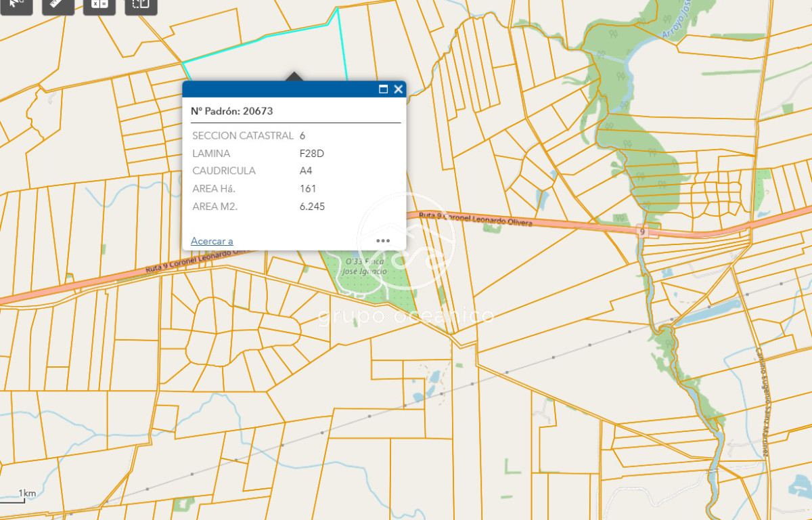The image size is (812, 520).
Task: Click the Route 9 highway shield marker
Action: click(x=642, y=232)
